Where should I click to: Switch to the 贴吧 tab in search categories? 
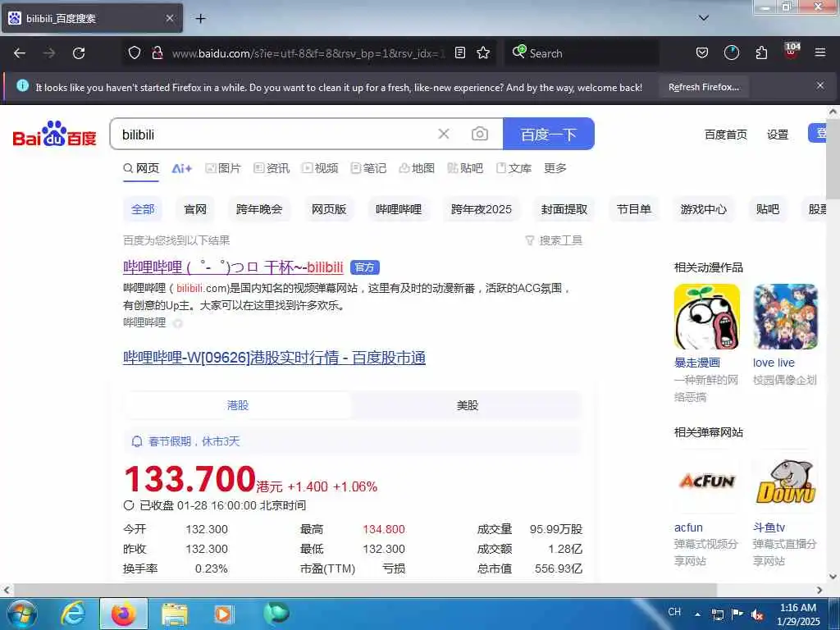point(465,168)
